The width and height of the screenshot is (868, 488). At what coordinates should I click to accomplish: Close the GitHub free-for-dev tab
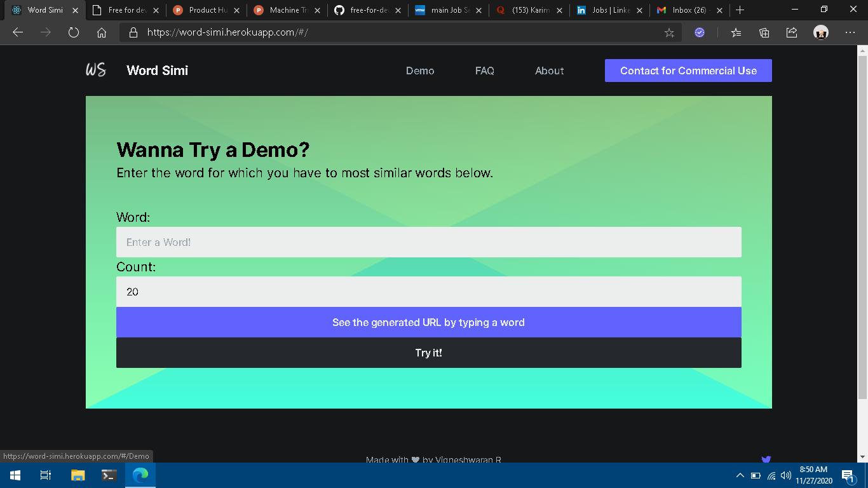point(398,10)
